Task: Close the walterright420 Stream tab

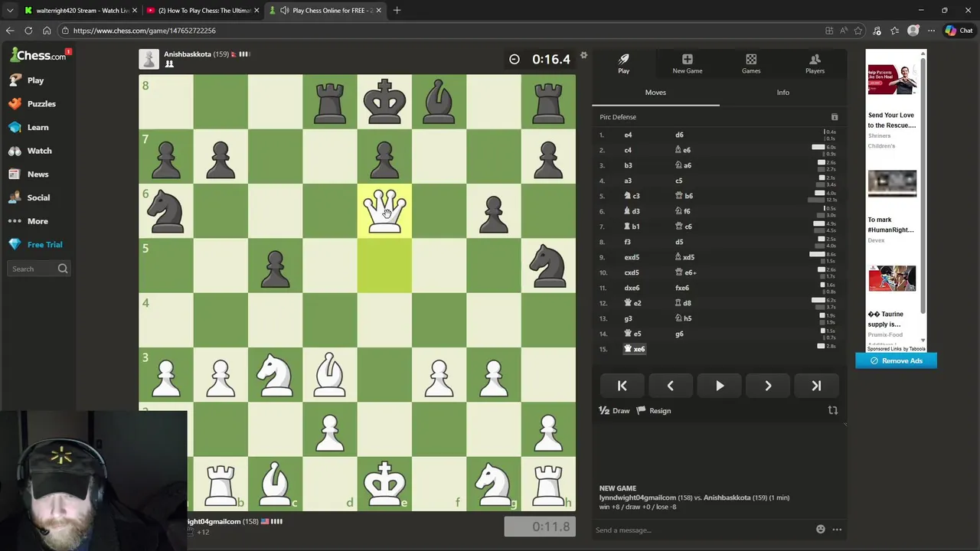Action: coord(135,11)
